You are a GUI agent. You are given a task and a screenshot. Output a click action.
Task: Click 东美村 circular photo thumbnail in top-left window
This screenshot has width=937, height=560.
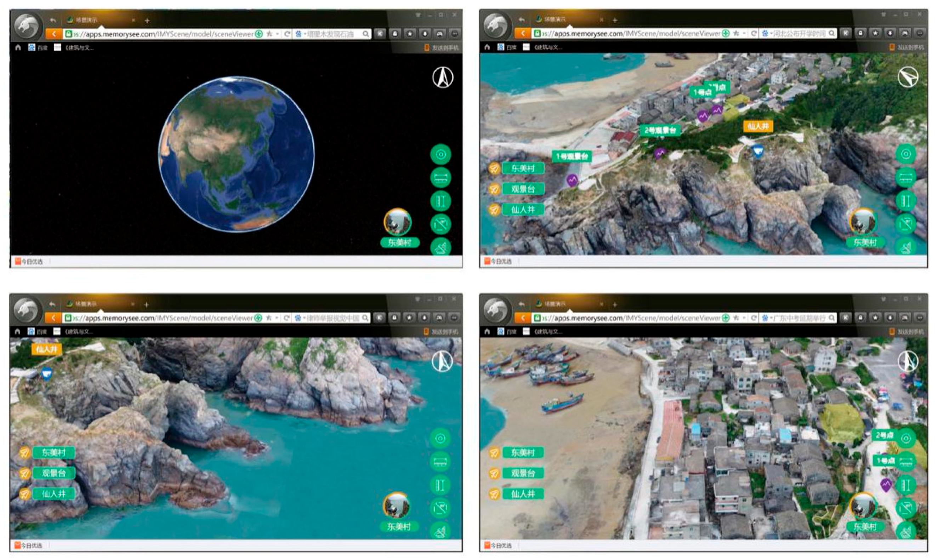[398, 222]
